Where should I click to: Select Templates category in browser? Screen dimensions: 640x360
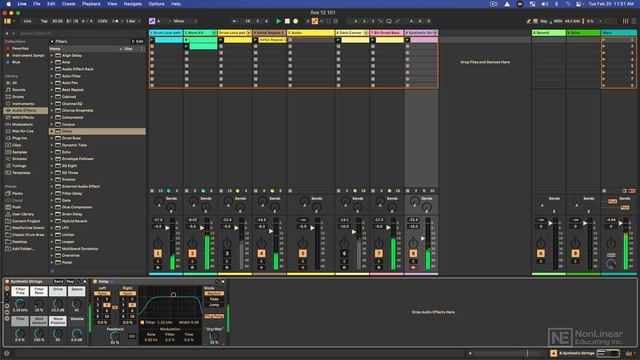pos(21,173)
